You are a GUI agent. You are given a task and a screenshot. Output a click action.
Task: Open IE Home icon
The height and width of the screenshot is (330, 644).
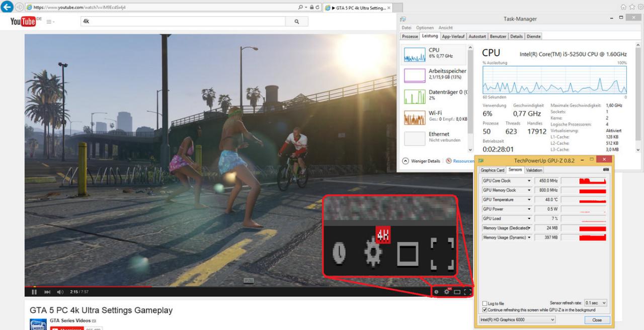623,7
